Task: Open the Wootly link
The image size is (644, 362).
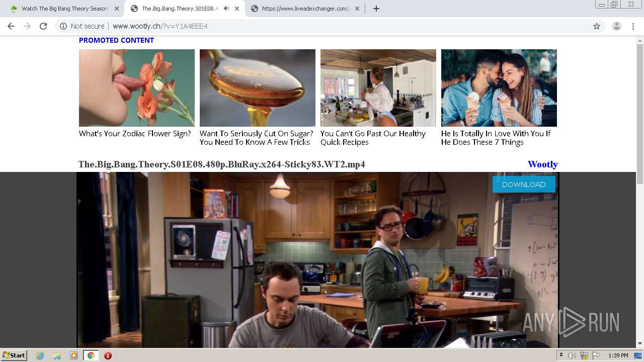Action: [x=542, y=164]
